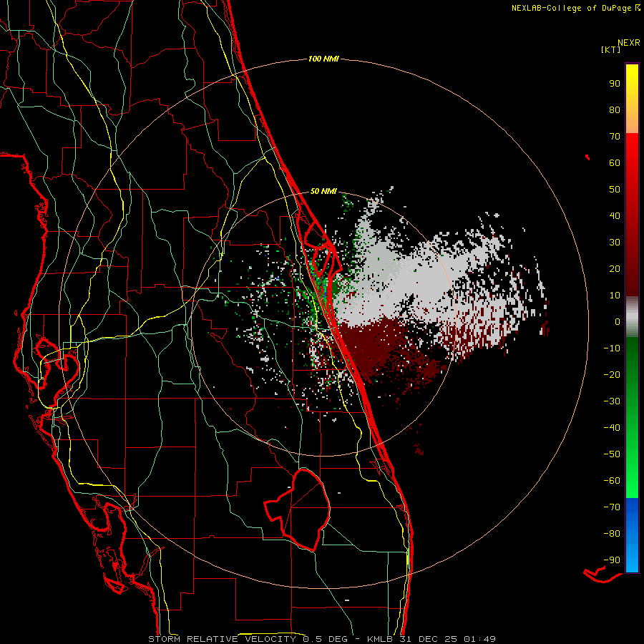Image resolution: width=644 pixels, height=644 pixels.
Task: Click the -50 value on the velocity scale
Action: 612,454
